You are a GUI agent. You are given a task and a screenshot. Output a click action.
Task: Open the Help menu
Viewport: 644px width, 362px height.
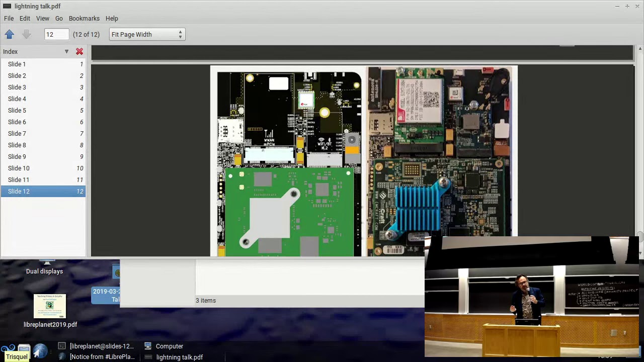point(112,18)
